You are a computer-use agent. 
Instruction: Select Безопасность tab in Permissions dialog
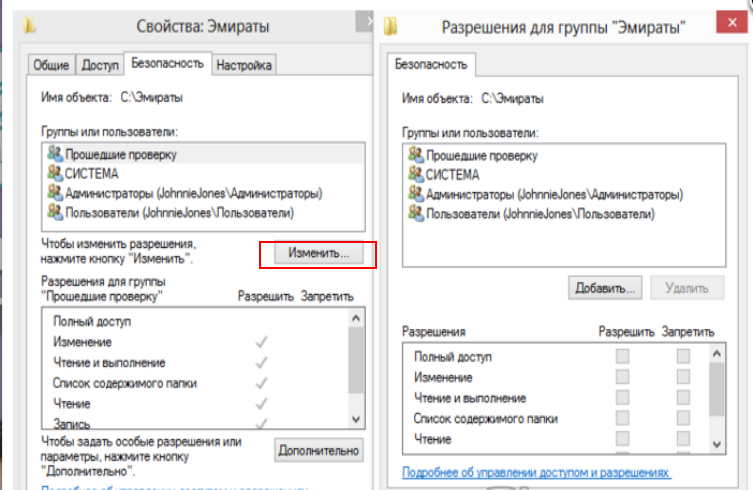[x=431, y=64]
